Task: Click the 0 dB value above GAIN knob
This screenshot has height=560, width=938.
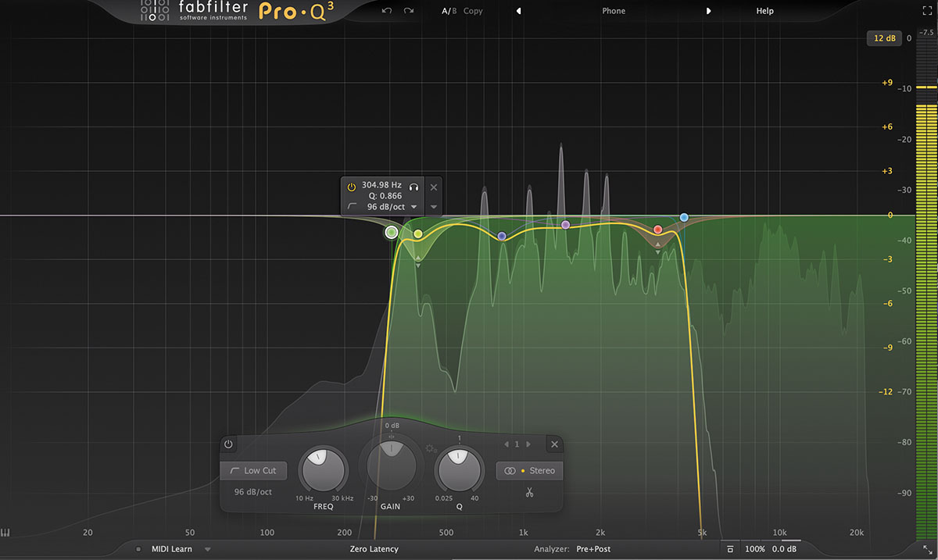Action: 392,425
